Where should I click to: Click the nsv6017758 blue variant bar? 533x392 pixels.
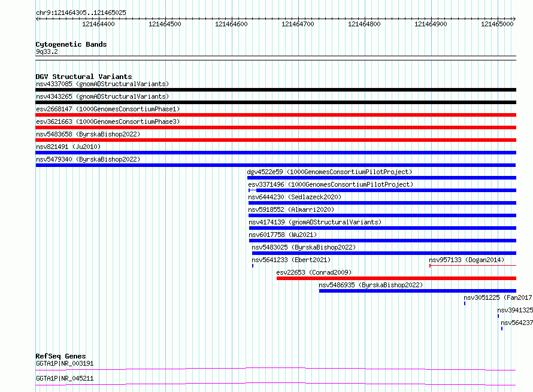tap(383, 241)
